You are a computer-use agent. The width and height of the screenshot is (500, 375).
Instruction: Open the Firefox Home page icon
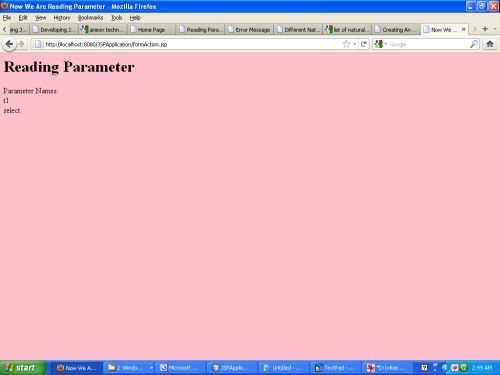[x=490, y=44]
